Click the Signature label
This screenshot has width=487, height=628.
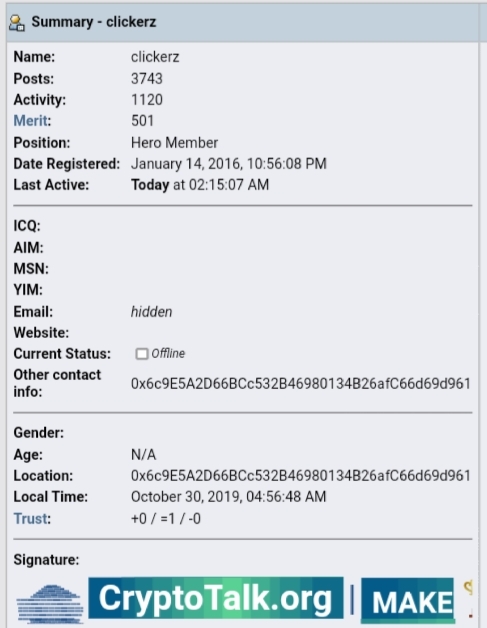(x=46, y=560)
